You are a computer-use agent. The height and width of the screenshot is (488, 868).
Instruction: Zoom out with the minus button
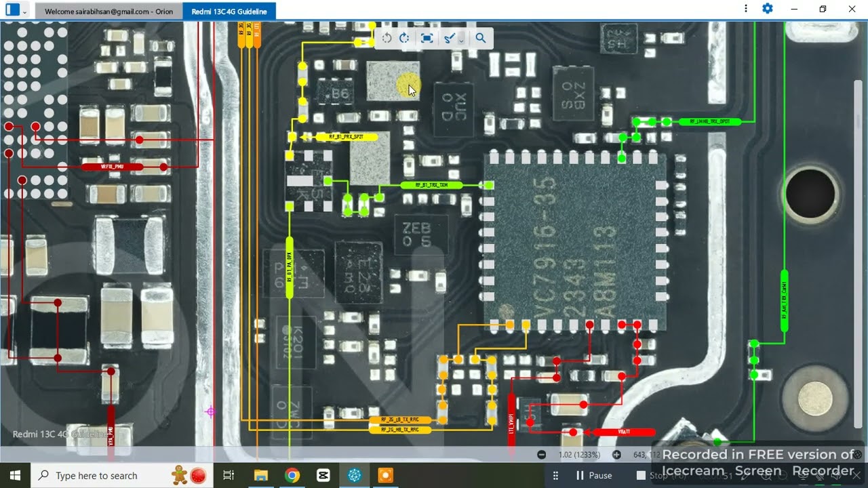tap(541, 455)
